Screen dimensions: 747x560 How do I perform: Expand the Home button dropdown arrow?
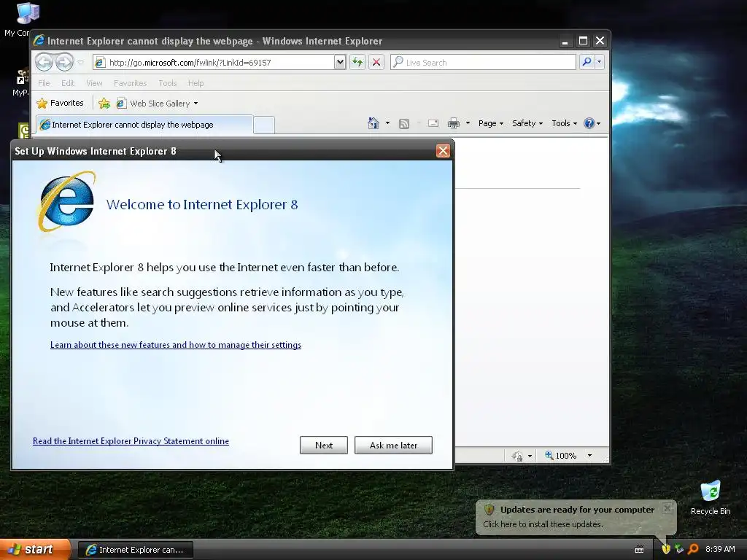click(x=387, y=123)
